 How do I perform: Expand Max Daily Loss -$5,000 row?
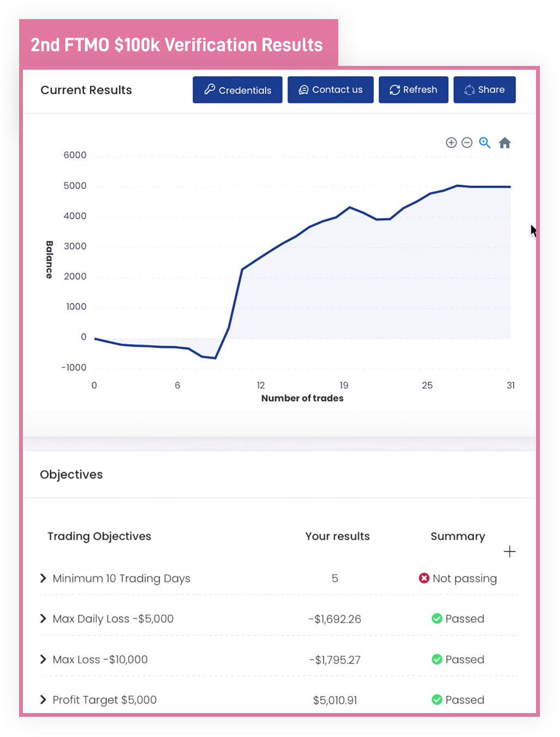pos(43,618)
